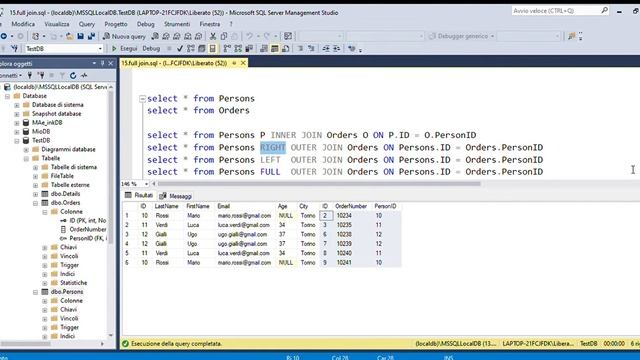Click the Undo arrow icon

[x=249, y=36]
